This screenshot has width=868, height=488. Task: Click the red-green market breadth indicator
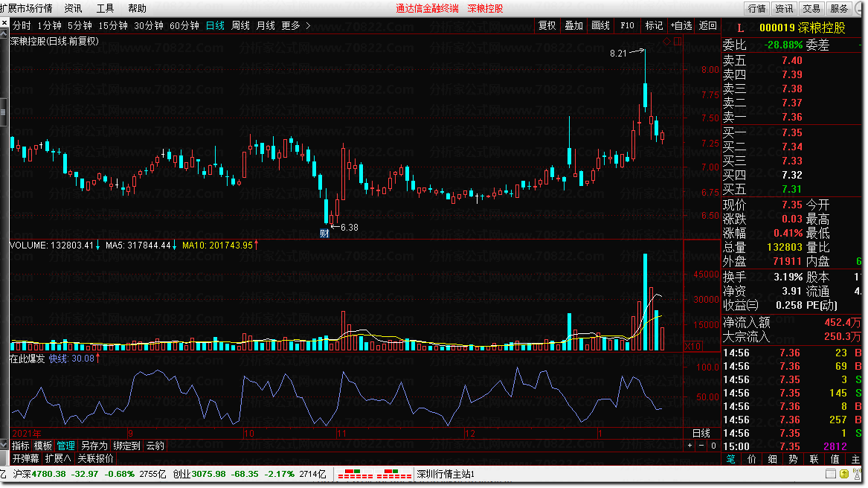coord(375,474)
